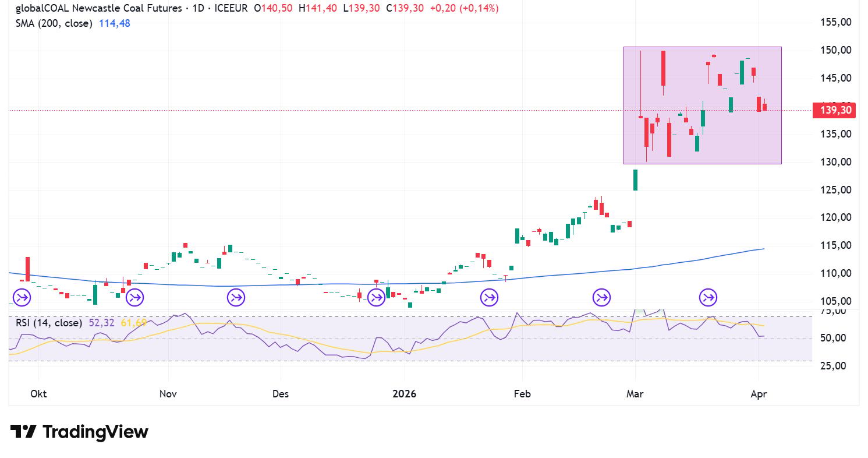The height and width of the screenshot is (458, 868).
Task: Click the contract rollover marker in late Okt
Action: [134, 298]
